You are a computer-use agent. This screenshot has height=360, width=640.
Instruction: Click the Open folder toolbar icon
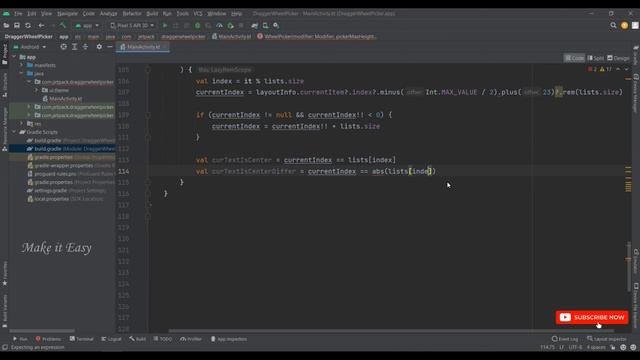tap(6, 25)
